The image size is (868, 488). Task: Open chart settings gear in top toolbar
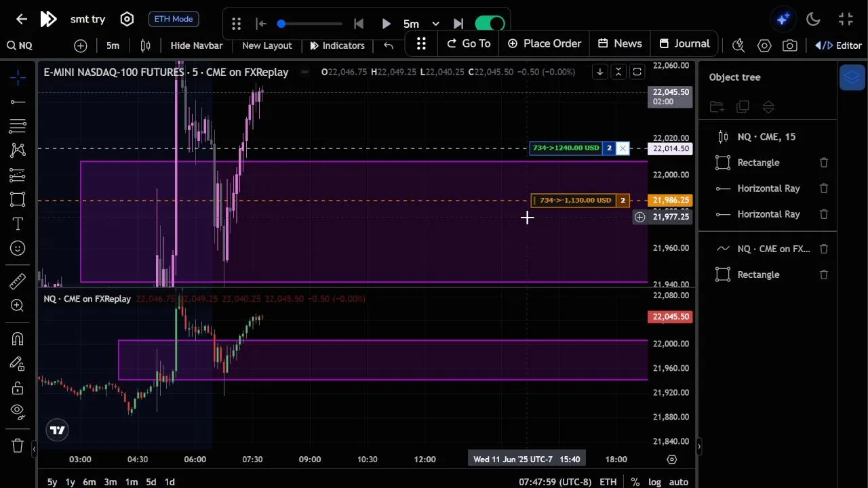tap(764, 45)
